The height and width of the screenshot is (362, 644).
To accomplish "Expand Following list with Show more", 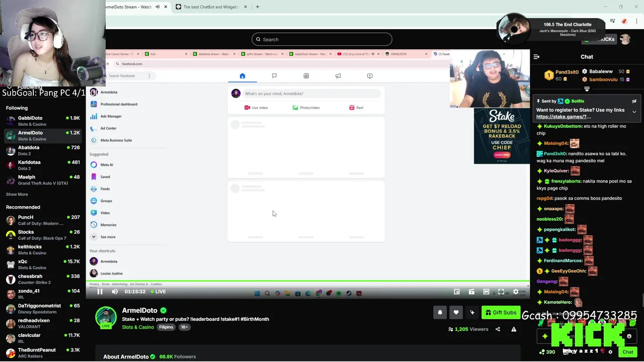I will (17, 194).
